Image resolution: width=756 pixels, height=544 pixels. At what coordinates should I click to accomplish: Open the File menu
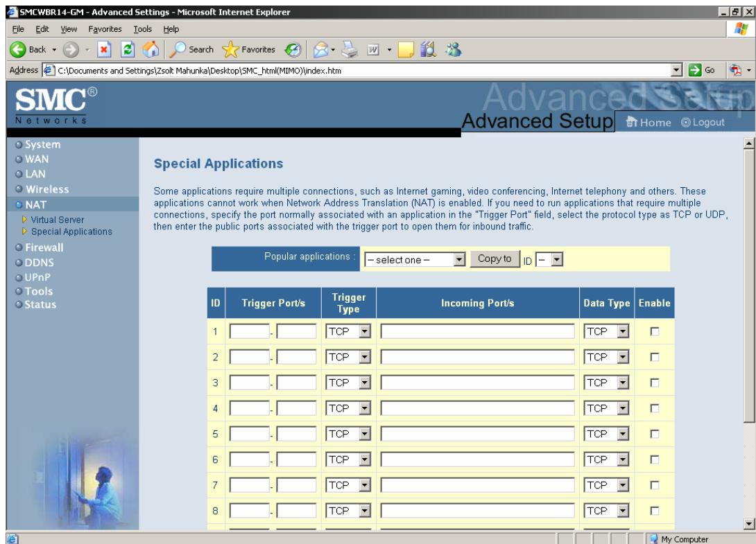[18, 29]
